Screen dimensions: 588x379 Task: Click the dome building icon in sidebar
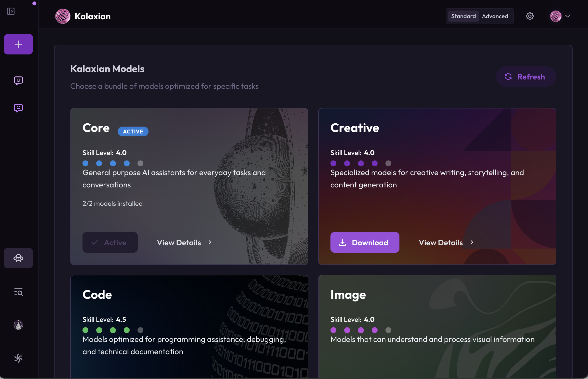18,325
